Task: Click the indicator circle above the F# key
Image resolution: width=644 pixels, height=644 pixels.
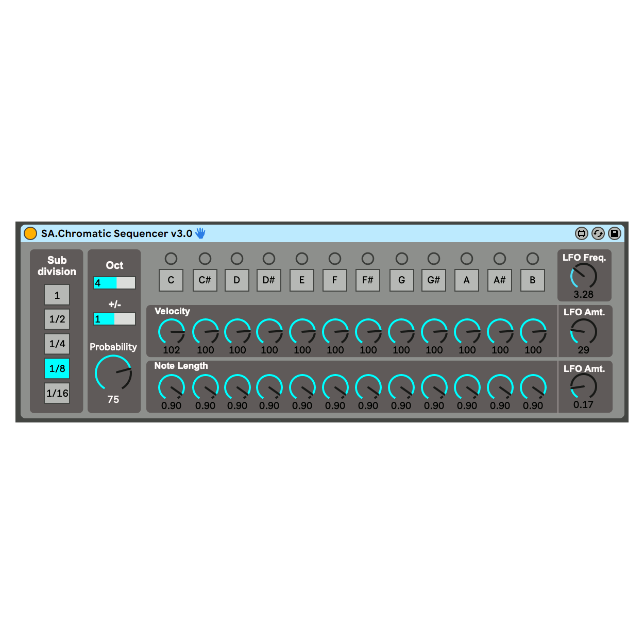Action: [368, 259]
